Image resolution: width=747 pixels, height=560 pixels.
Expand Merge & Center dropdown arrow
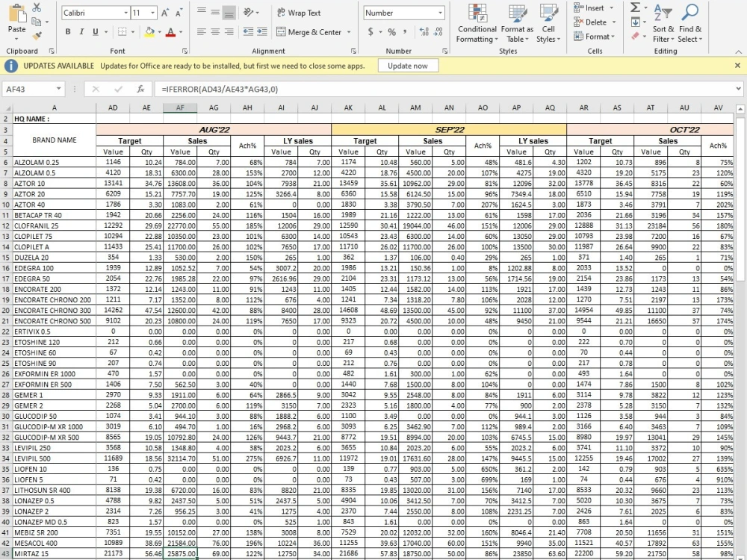349,32
